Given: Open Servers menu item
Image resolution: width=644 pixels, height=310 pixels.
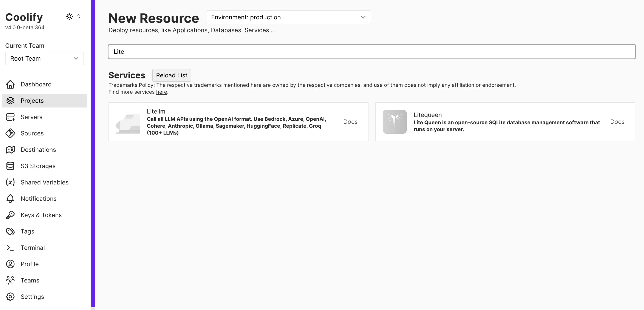Looking at the screenshot, I should (x=45, y=117).
